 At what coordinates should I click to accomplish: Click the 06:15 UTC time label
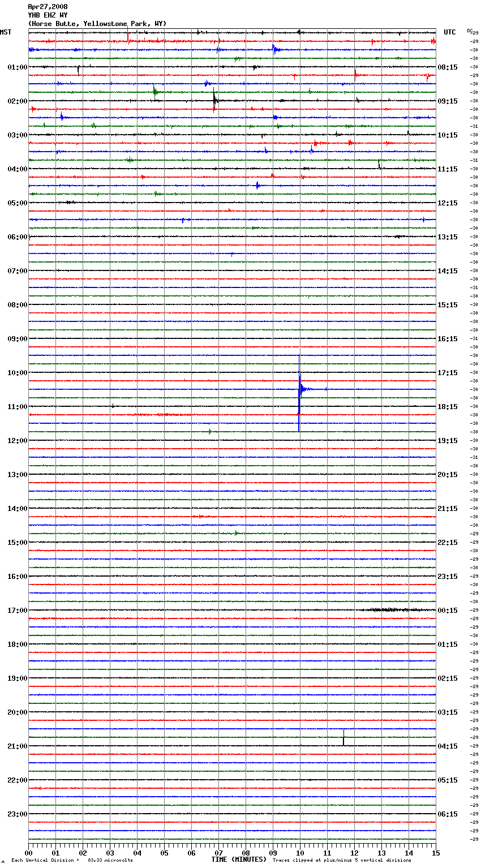pyautogui.click(x=448, y=814)
